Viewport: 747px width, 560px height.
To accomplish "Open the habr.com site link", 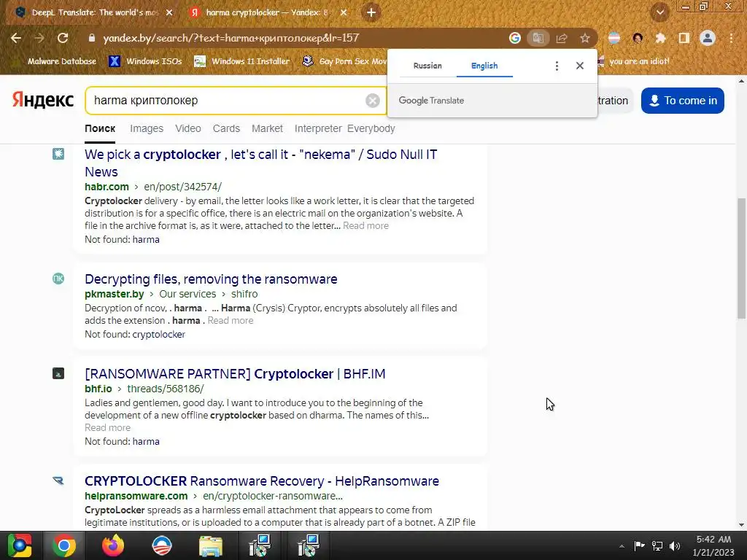I will [107, 187].
